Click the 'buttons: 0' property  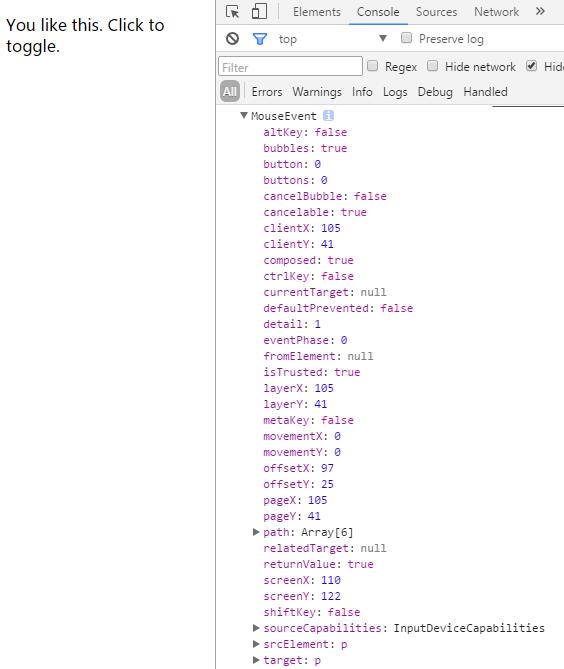click(295, 180)
